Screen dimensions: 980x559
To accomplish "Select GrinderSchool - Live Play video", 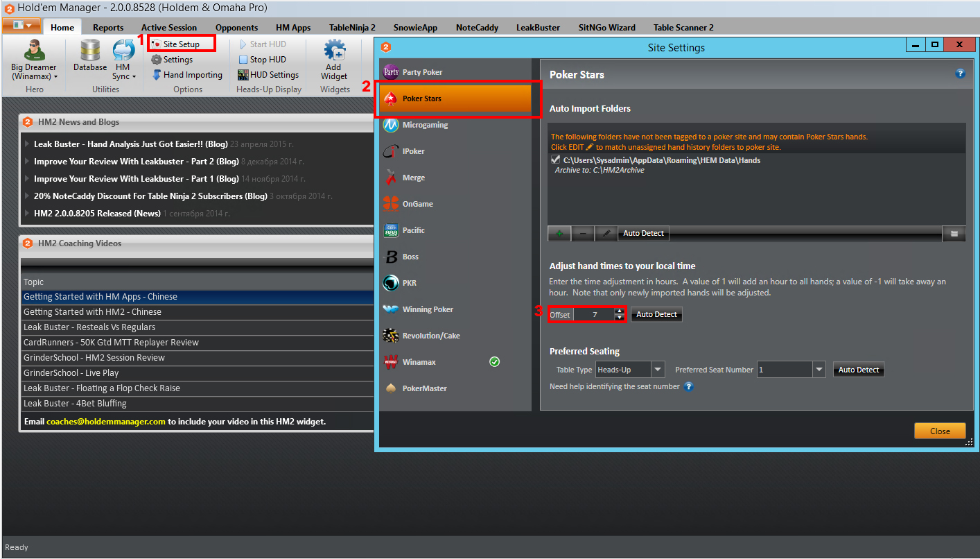I will [198, 373].
